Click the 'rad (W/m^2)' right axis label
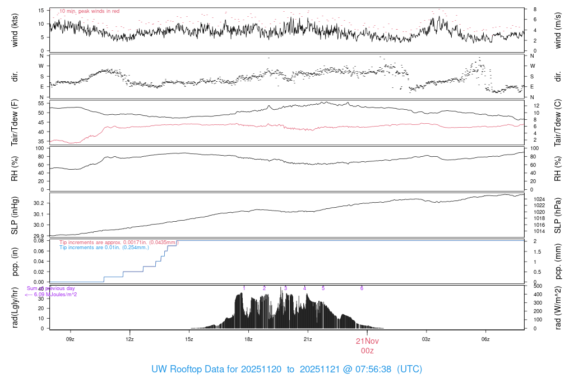The height and width of the screenshot is (392, 574). (559, 307)
